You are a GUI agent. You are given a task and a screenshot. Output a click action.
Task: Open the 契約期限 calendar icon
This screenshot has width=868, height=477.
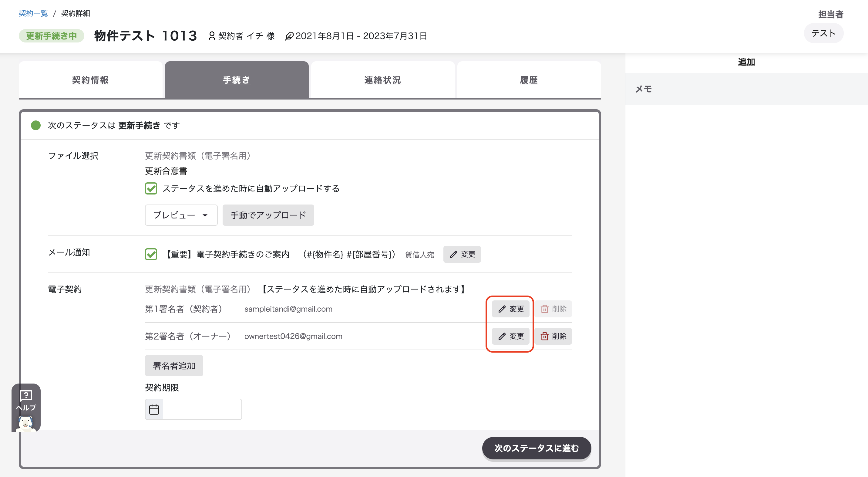pyautogui.click(x=154, y=409)
